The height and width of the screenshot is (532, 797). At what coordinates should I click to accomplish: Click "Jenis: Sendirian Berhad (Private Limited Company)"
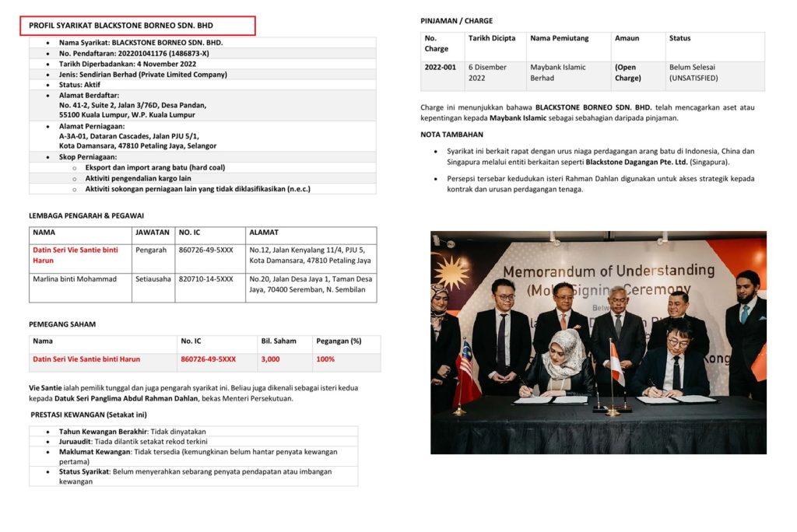click(143, 74)
